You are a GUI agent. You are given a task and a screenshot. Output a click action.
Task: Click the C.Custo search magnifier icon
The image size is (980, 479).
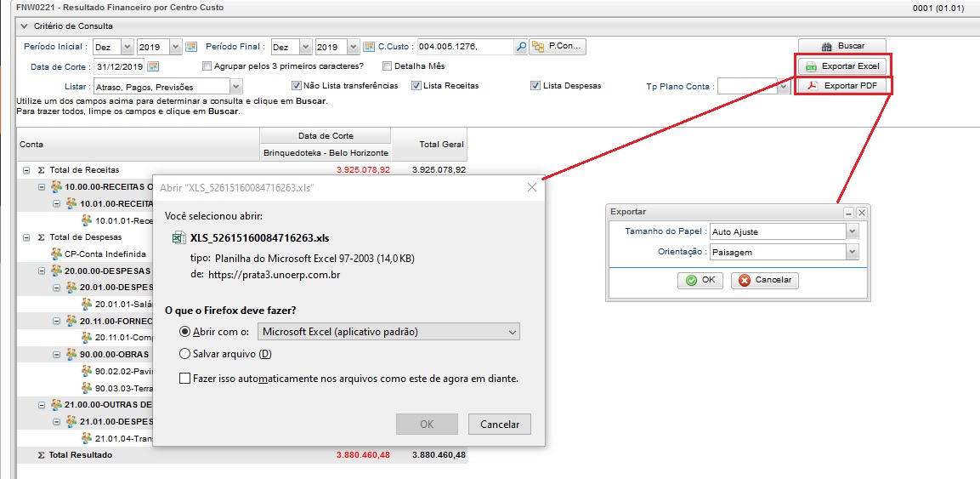tap(521, 47)
